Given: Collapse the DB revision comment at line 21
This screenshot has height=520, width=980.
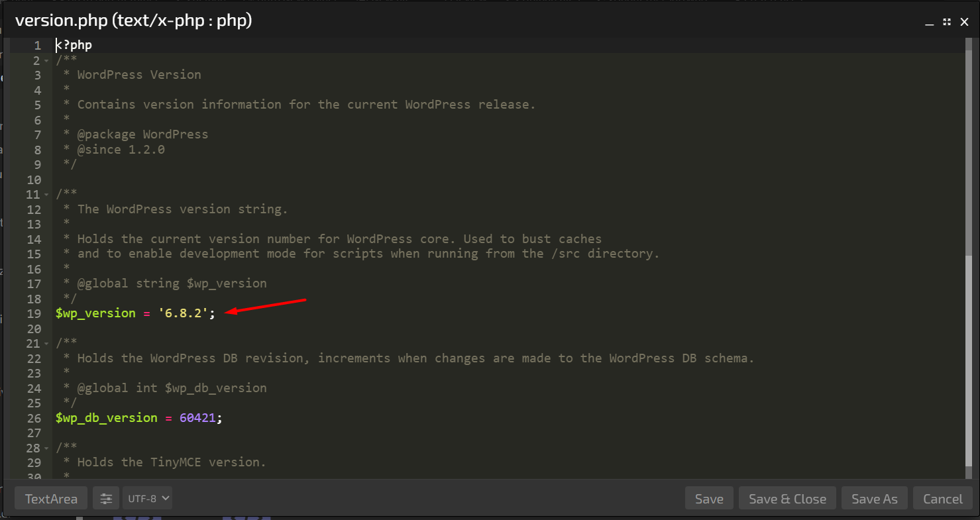Looking at the screenshot, I should (x=46, y=344).
